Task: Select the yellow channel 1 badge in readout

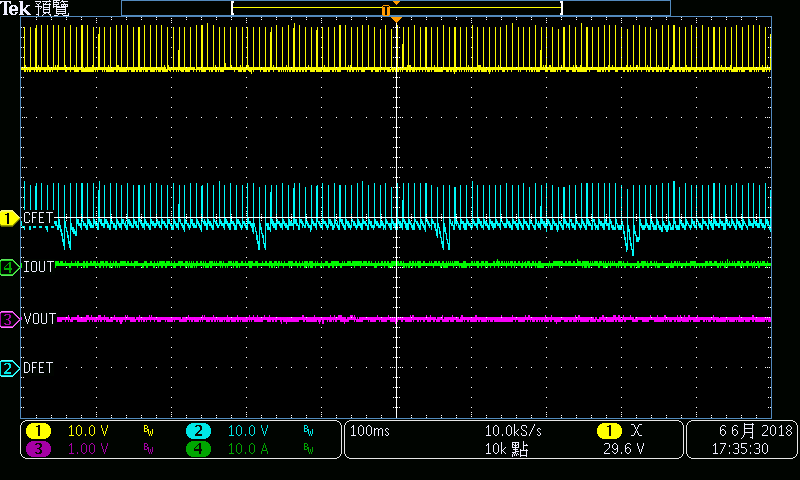Action: click(38, 431)
